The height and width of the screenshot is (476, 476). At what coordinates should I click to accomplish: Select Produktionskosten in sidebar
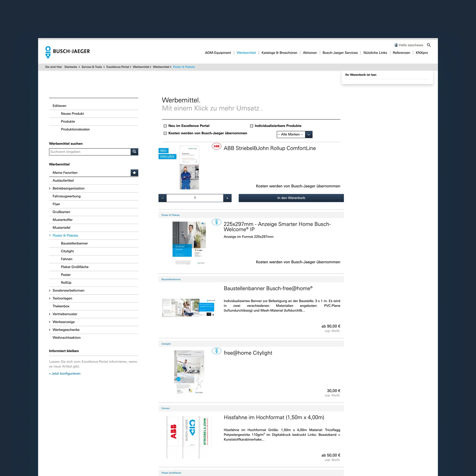pyautogui.click(x=75, y=129)
